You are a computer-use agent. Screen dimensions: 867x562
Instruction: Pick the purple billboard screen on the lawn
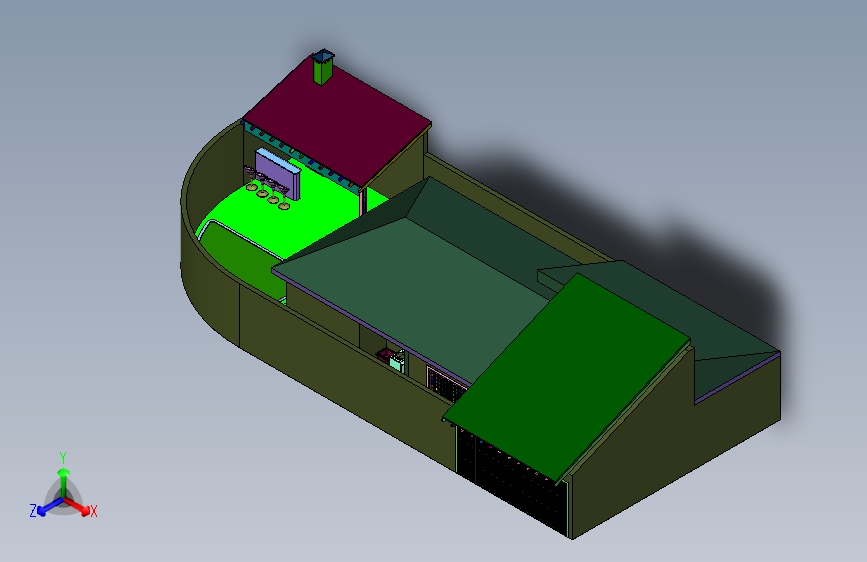point(278,172)
